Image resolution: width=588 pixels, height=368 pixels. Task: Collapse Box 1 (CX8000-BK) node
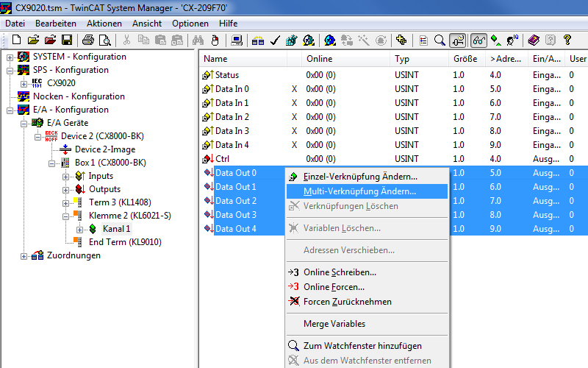tap(51, 163)
